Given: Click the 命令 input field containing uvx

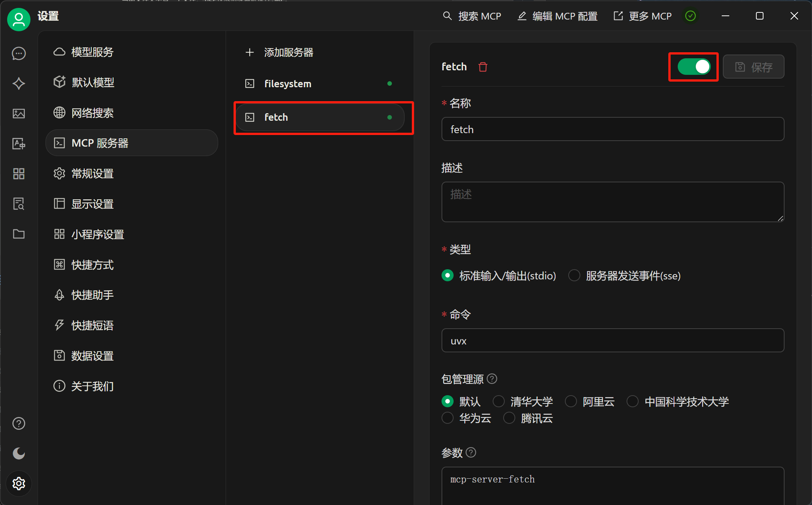Looking at the screenshot, I should (x=613, y=341).
